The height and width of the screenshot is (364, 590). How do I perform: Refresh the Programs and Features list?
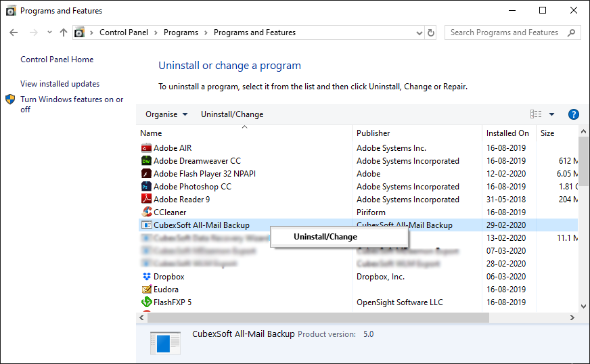431,32
